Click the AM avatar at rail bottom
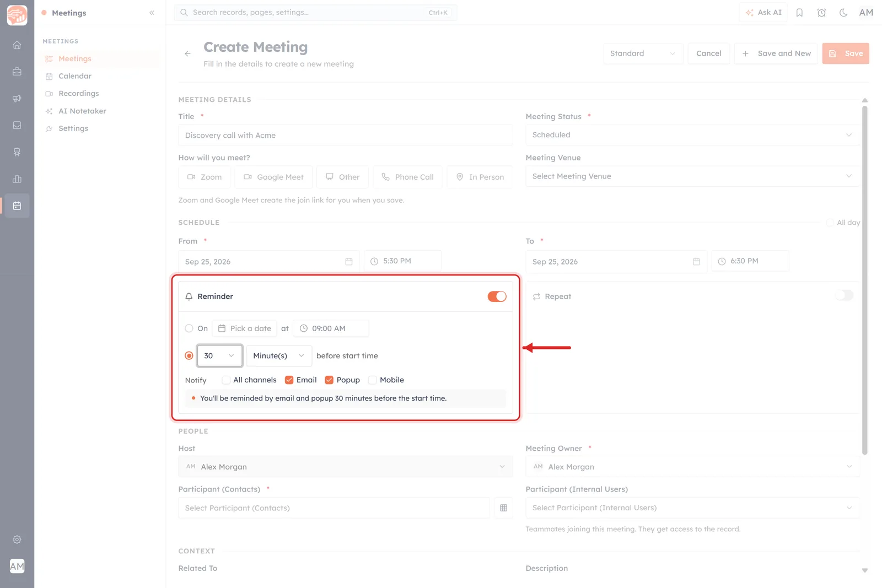Screen dimensions: 882x588 point(17,566)
